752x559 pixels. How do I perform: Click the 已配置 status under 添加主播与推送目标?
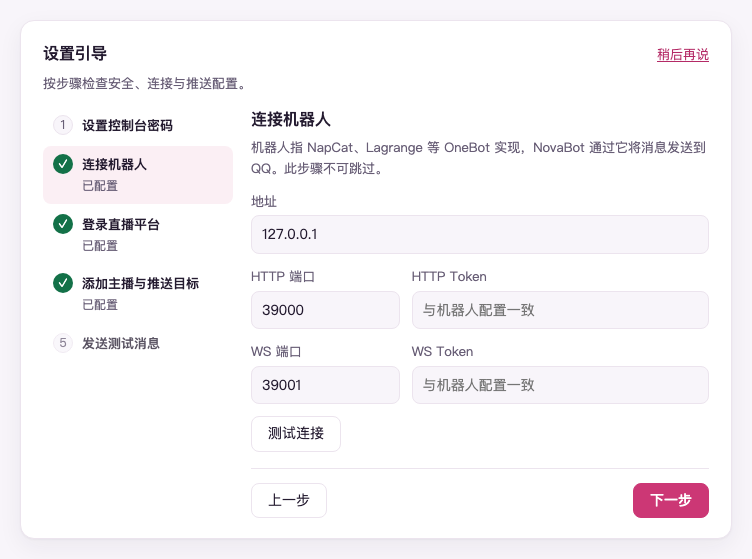point(100,304)
